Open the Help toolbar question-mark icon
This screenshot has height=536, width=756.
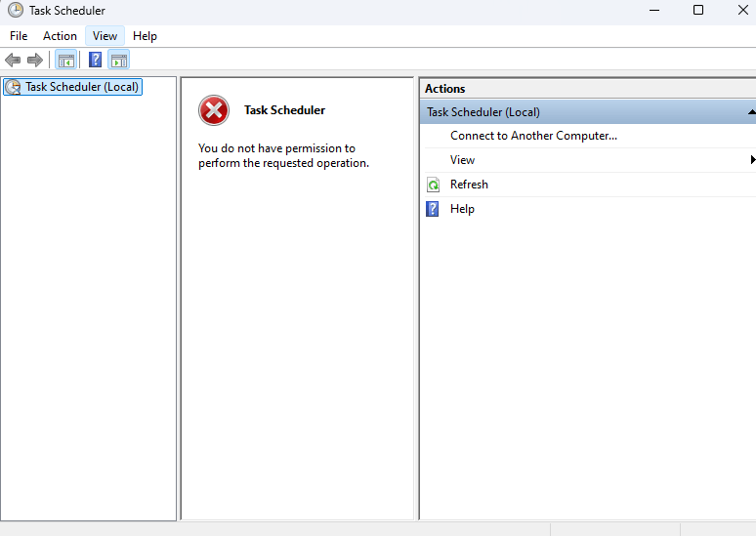[x=95, y=60]
